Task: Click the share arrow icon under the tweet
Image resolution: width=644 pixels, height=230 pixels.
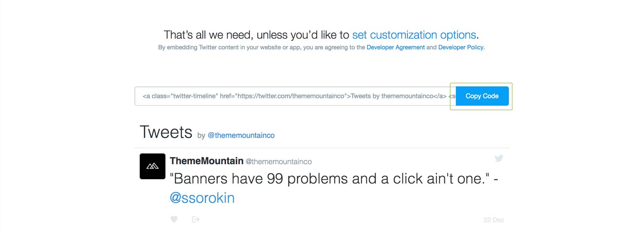Action: click(196, 219)
